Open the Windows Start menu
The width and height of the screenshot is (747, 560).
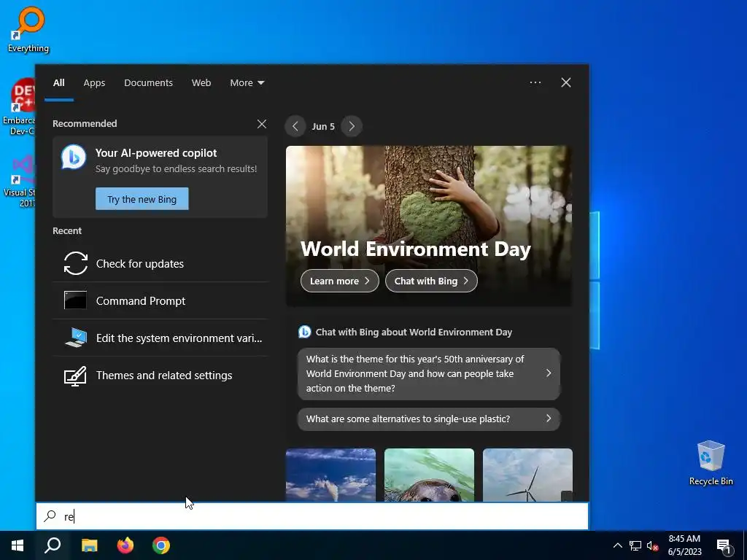tap(18, 545)
